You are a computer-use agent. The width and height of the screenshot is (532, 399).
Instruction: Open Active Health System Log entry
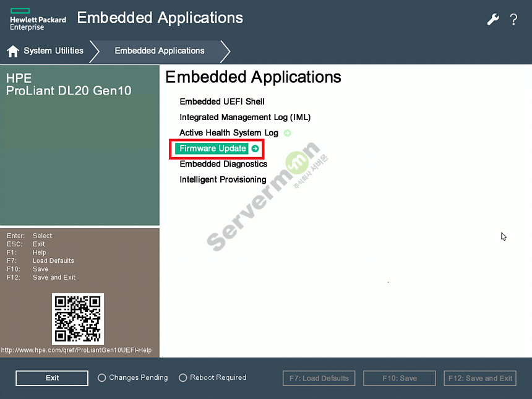click(x=229, y=132)
